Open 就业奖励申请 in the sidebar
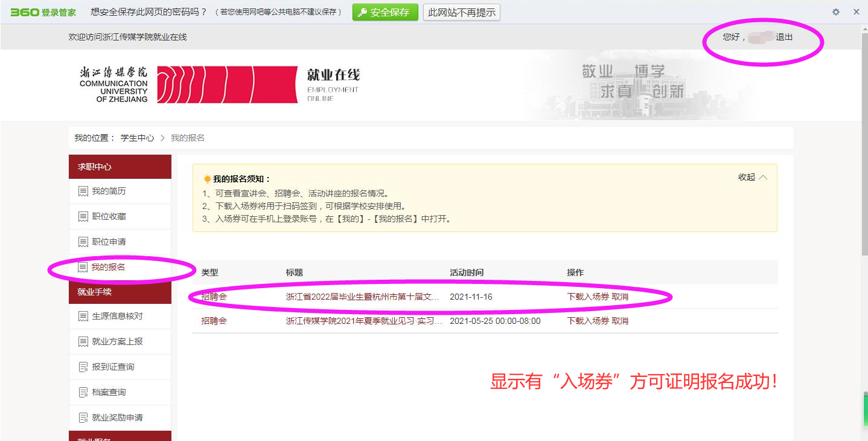Screen dimensions: 868x441 [x=117, y=417]
